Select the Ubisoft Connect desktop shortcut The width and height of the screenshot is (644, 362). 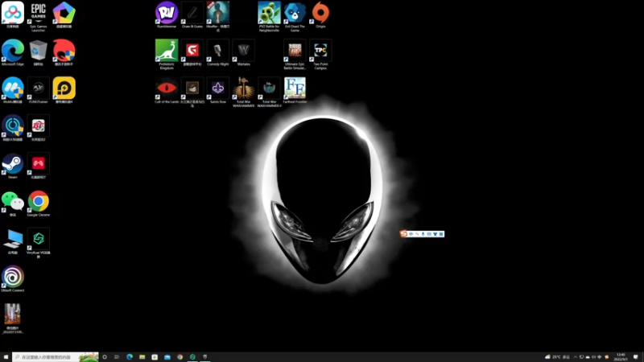(13, 279)
